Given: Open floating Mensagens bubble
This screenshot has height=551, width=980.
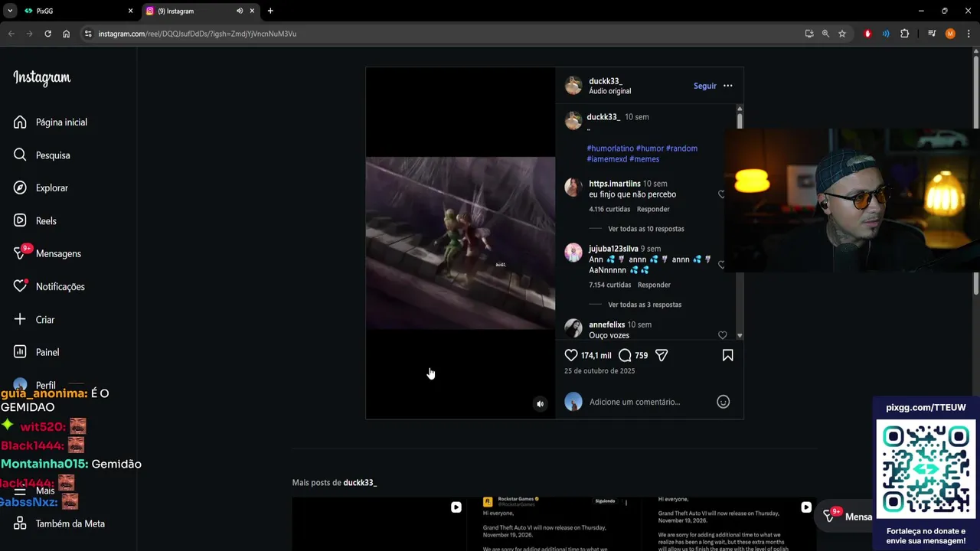Looking at the screenshot, I should (x=847, y=517).
